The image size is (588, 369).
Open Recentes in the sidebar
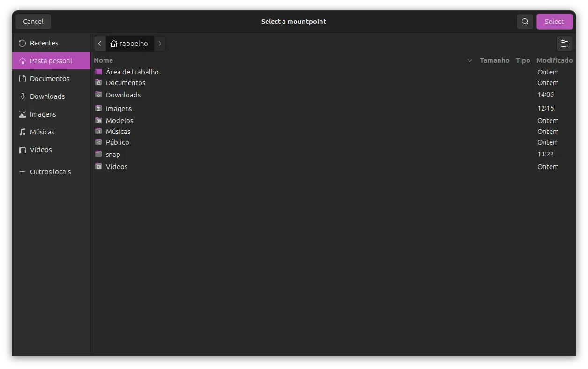point(44,43)
